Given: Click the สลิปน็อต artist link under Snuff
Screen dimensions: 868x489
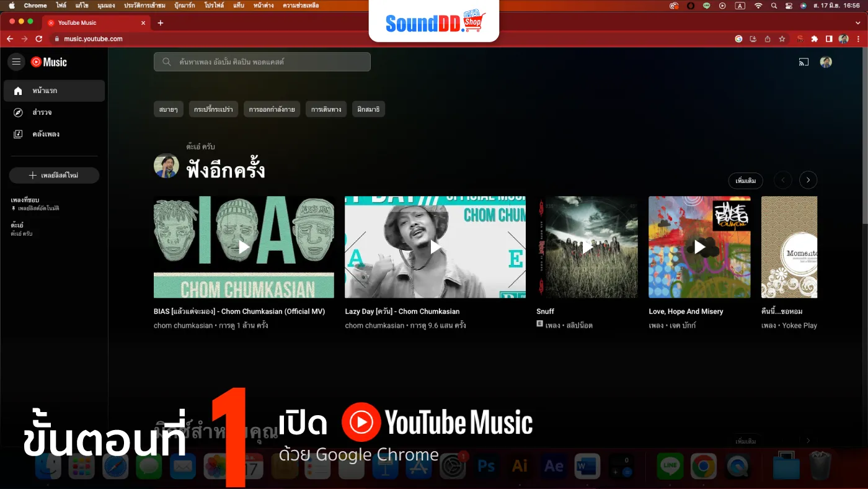Looking at the screenshot, I should (x=580, y=325).
